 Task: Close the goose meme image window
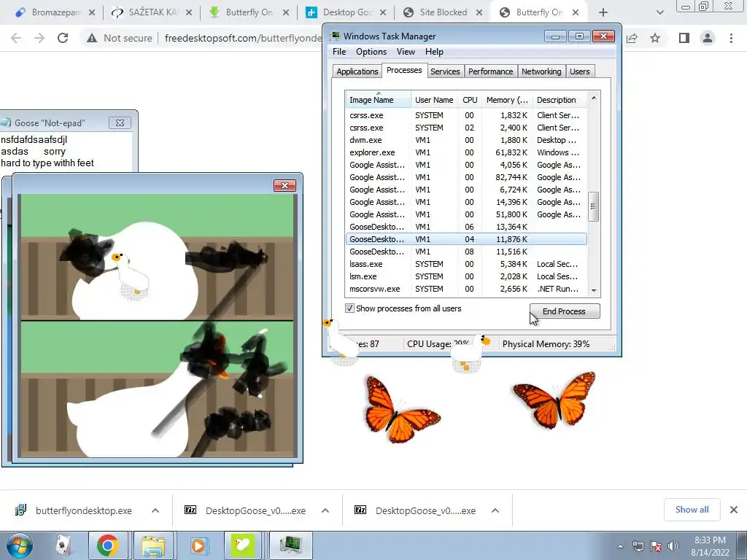[x=285, y=185]
